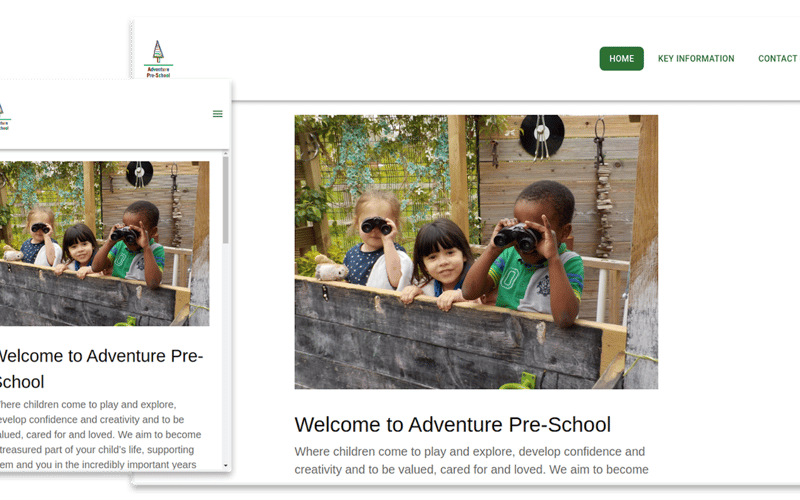Click the desktop 'Welcome to Adventure Pre-School' heading

tap(453, 424)
